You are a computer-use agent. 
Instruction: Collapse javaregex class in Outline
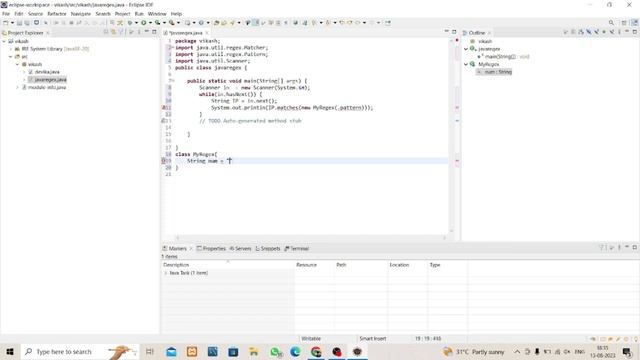[466, 49]
